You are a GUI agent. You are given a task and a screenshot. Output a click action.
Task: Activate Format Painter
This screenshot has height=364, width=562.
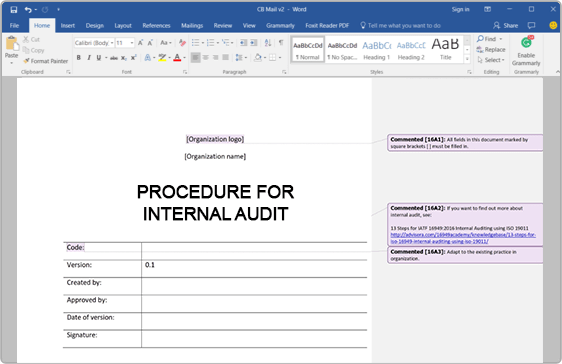coord(46,61)
